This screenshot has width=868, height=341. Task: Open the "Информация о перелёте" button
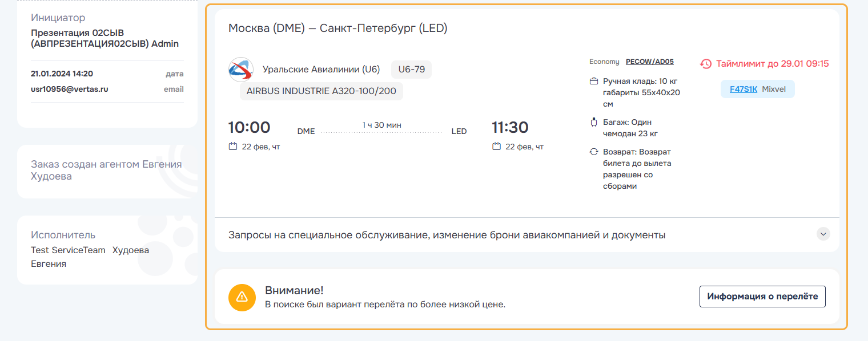click(762, 297)
